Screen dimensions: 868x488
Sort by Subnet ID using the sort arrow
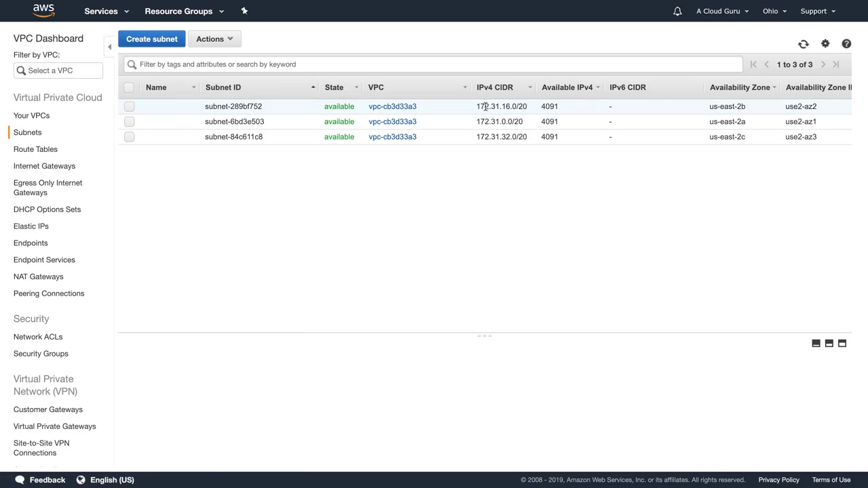point(313,87)
